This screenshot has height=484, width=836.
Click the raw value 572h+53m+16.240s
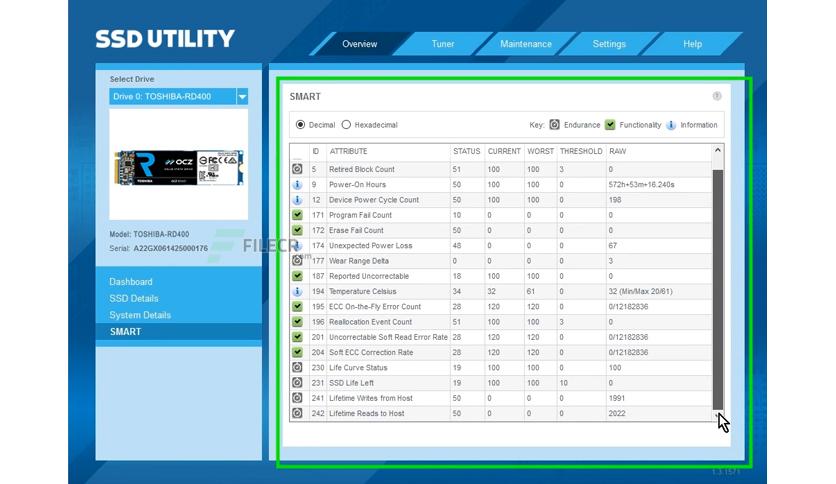tap(641, 184)
